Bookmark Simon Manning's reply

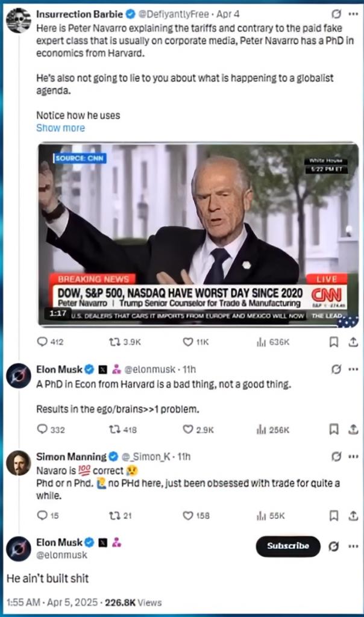pos(333,516)
